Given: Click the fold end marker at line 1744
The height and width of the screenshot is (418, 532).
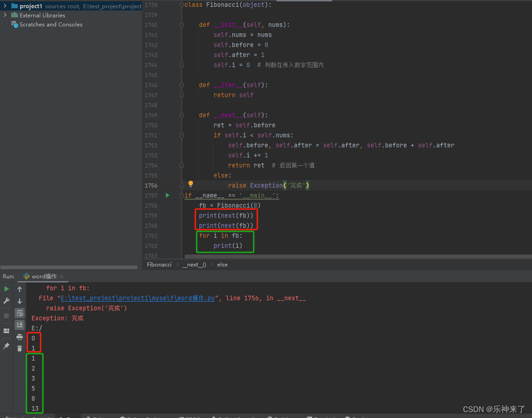Looking at the screenshot, I should pyautogui.click(x=182, y=65).
